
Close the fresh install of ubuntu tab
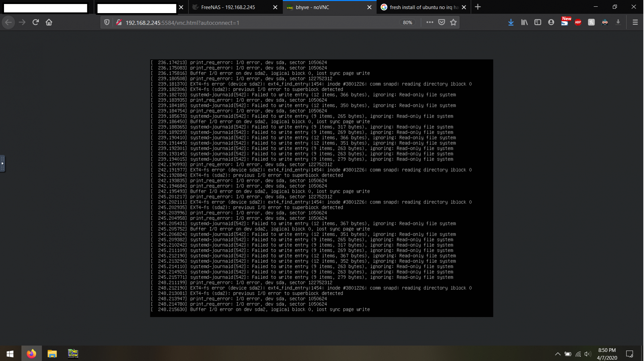[x=464, y=7]
